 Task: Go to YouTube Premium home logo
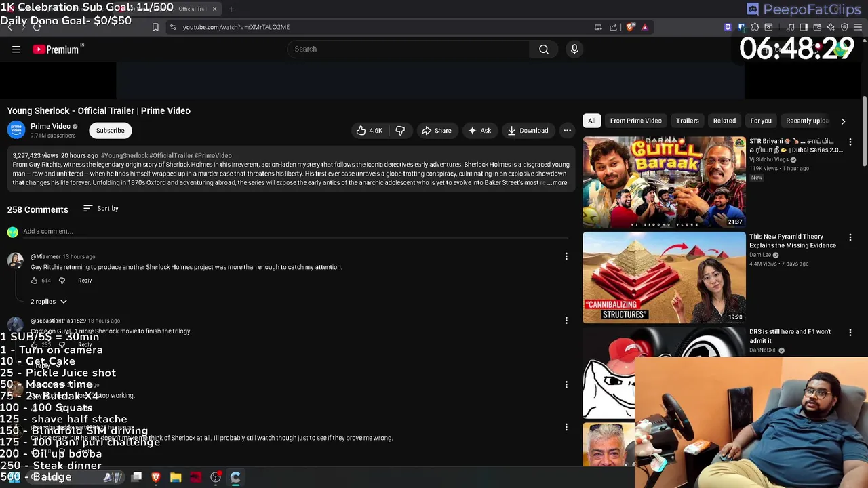56,49
